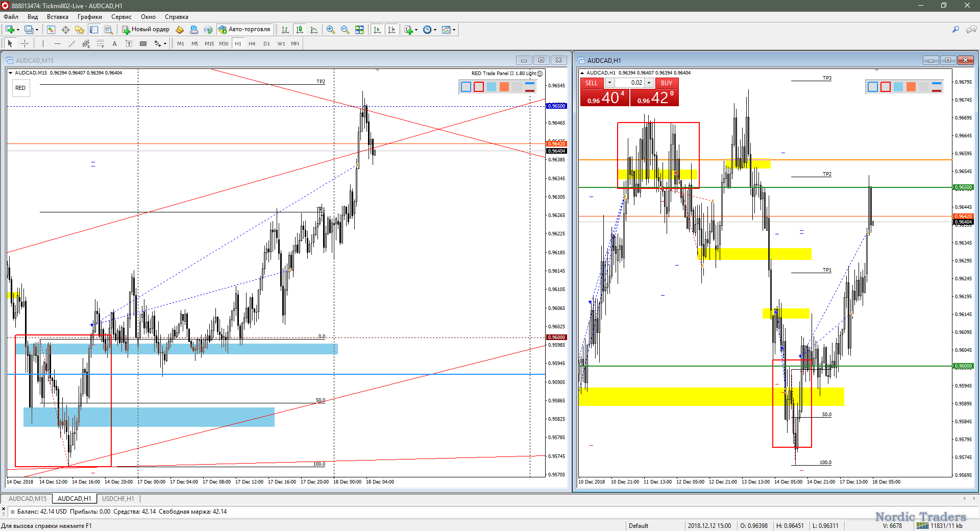Toggle chart shift icon
Screen dimensions: 980x531
click(391, 30)
